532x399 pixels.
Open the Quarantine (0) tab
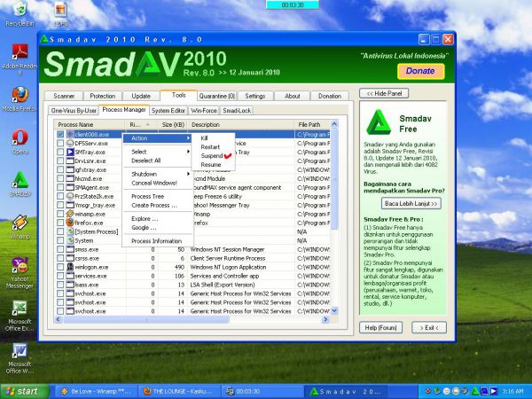(217, 96)
